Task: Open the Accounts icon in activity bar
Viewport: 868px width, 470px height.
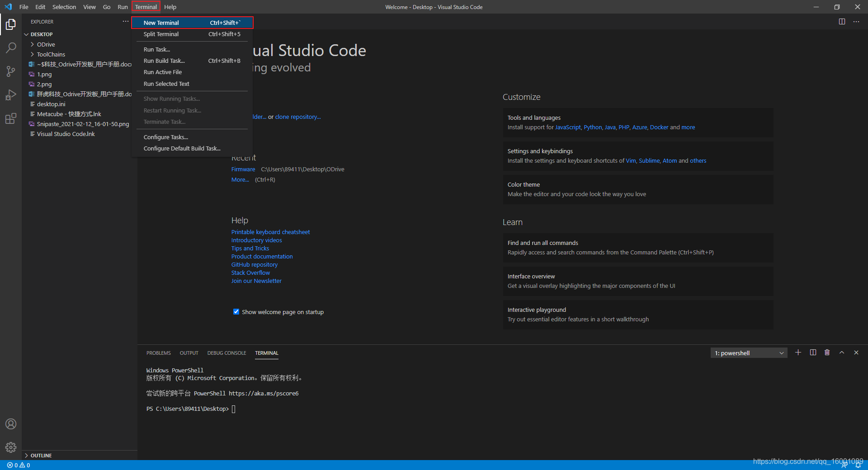Action: (x=11, y=424)
